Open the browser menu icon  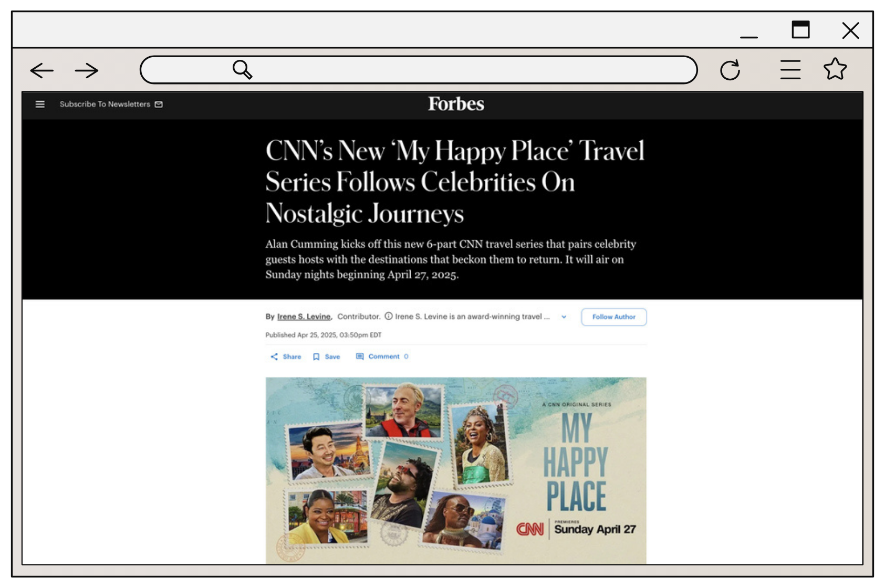coord(789,69)
